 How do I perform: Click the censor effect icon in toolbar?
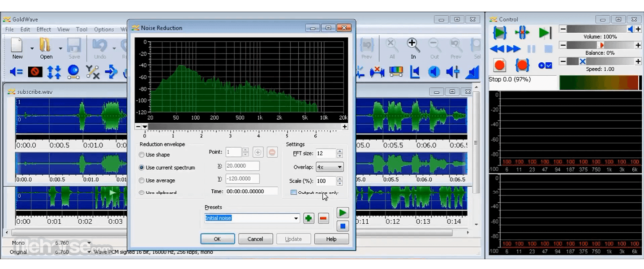coord(35,72)
